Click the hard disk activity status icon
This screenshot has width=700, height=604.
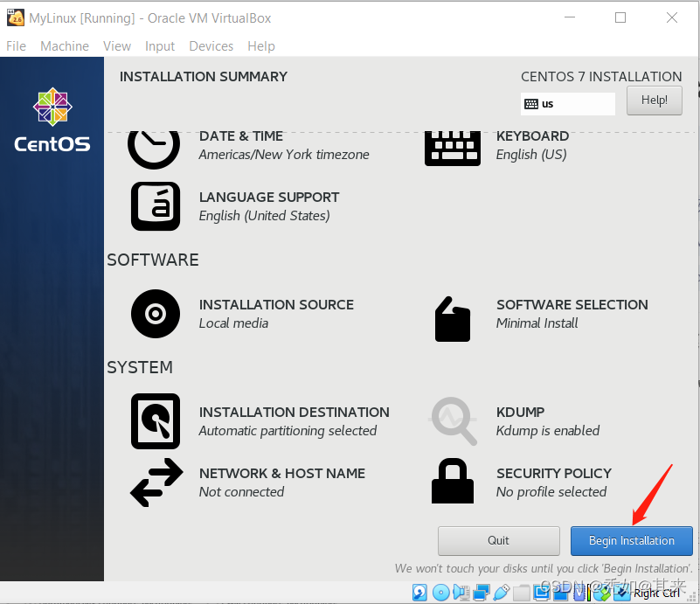419,593
